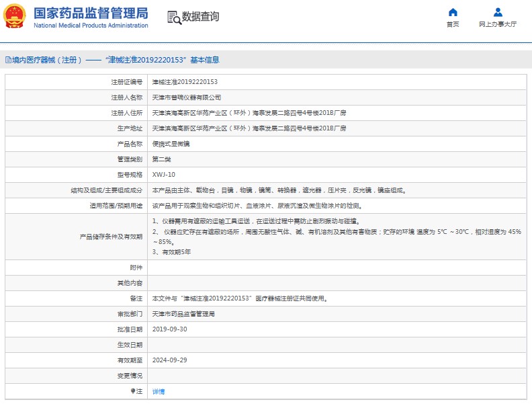
Task: Select the model specification XWJ-10 value
Action: pyautogui.click(x=164, y=175)
